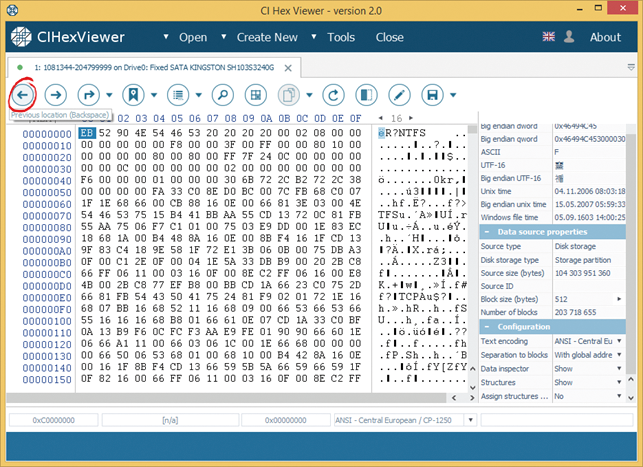Collapse the Data source properties section
643x467 pixels.
coord(487,232)
